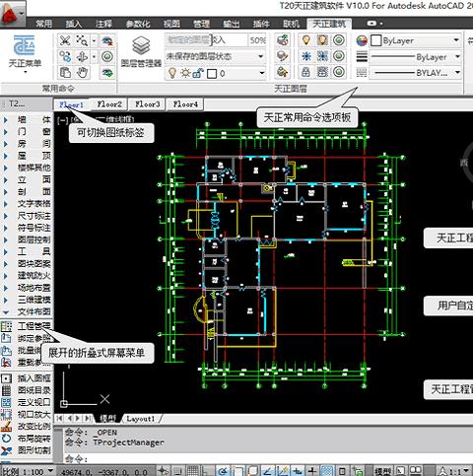The height and width of the screenshot is (476, 473).
Task: Click 图纸目录 command
Action: coord(27,390)
